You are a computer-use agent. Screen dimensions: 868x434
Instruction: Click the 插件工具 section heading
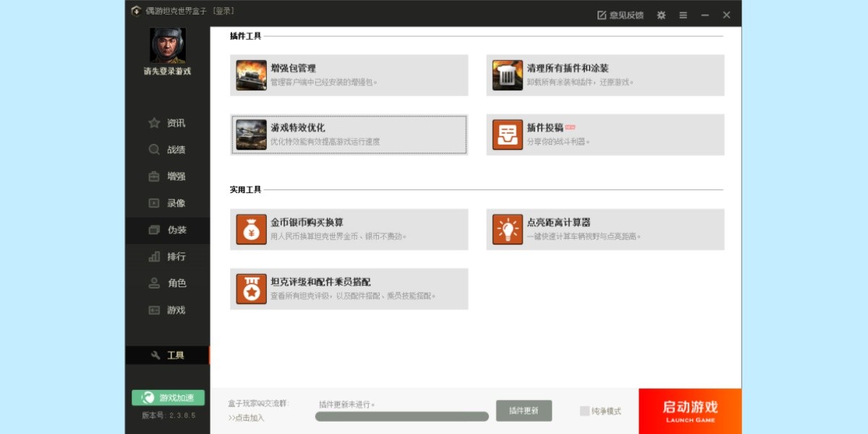[245, 36]
